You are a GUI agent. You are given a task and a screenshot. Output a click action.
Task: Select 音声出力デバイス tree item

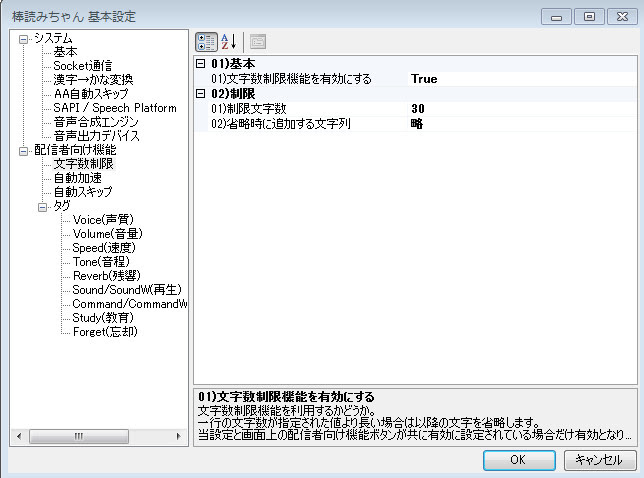[x=97, y=136]
